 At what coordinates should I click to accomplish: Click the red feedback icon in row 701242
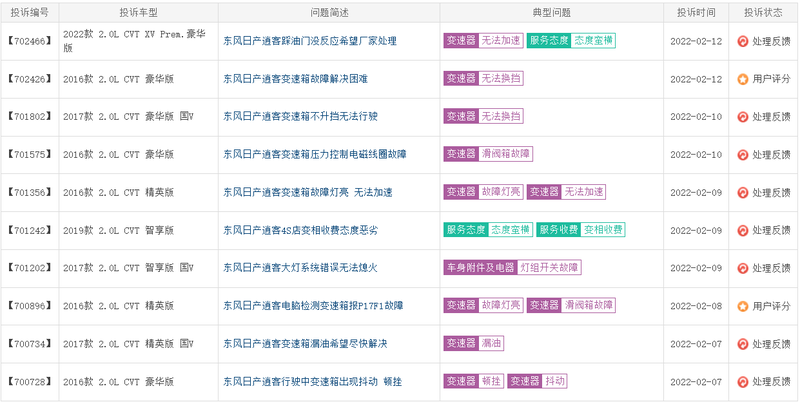coord(743,231)
